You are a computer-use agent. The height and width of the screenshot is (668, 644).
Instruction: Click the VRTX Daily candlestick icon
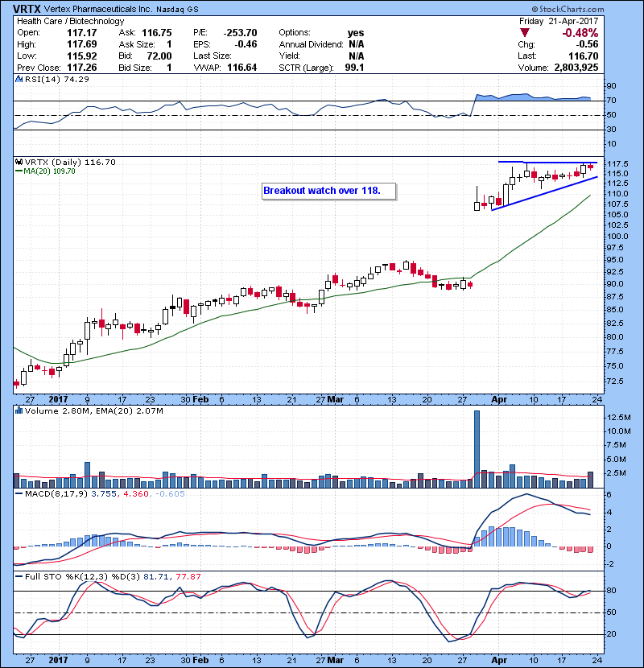pyautogui.click(x=19, y=162)
